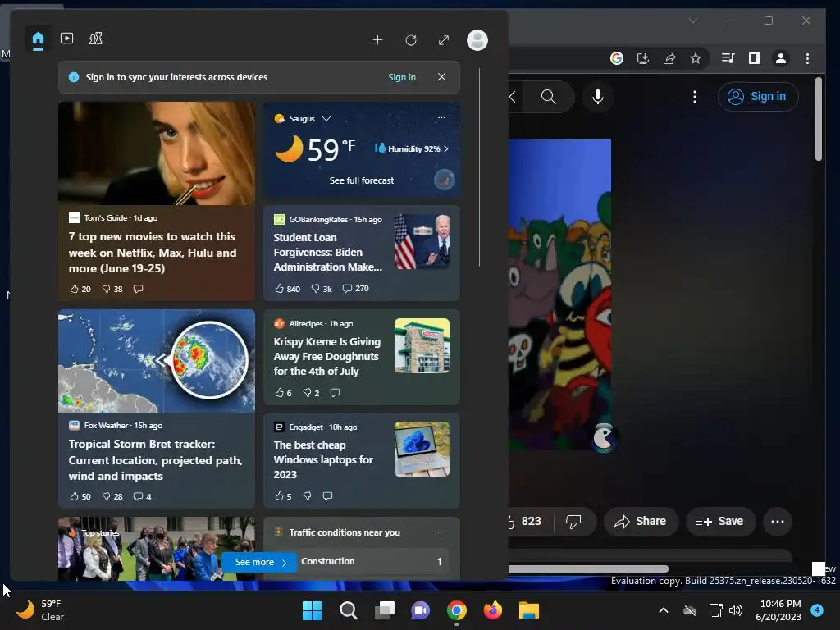
Task: Save the YouTube video to playlist
Action: (x=720, y=521)
